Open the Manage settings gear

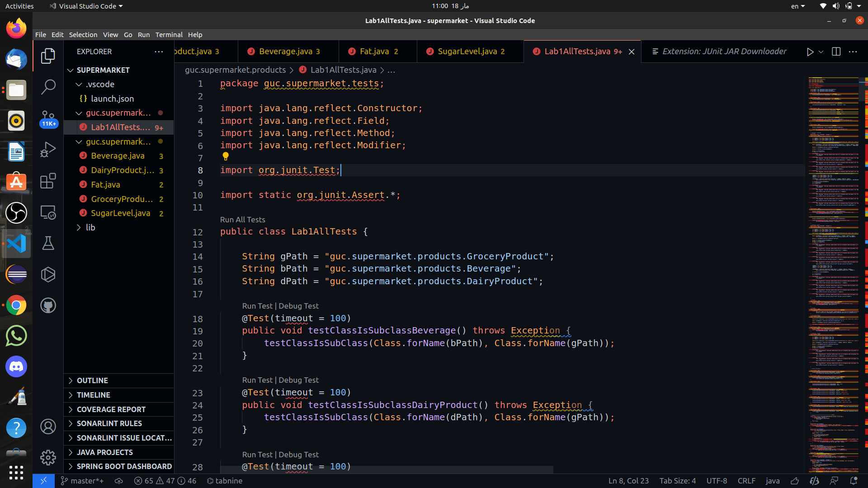tap(48, 457)
